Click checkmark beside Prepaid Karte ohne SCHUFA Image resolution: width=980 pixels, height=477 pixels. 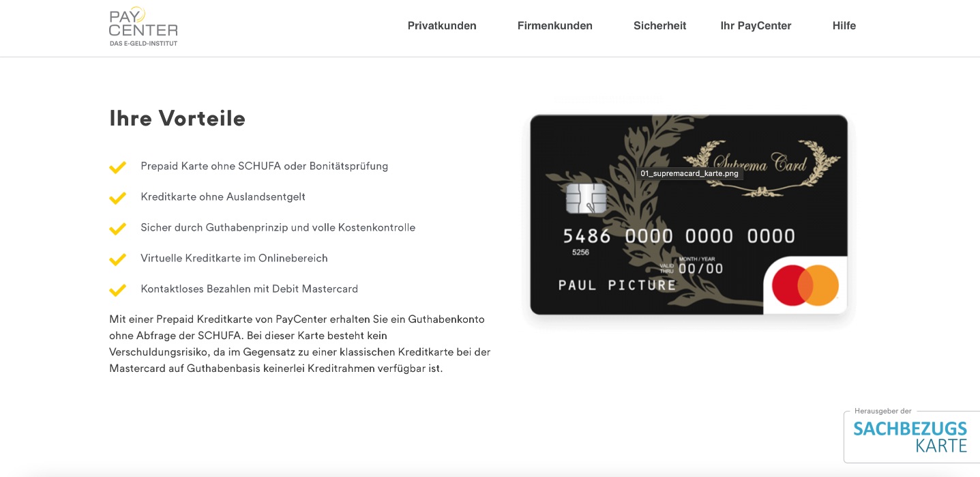coord(118,167)
